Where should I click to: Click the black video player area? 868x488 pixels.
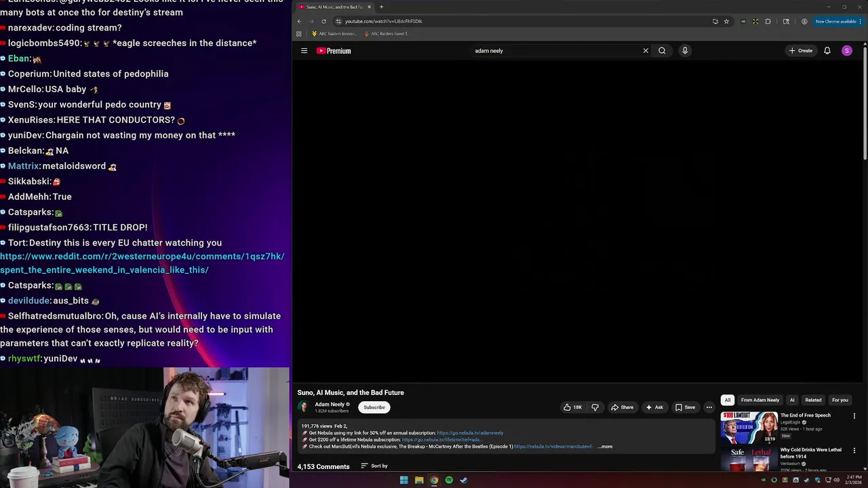point(578,222)
